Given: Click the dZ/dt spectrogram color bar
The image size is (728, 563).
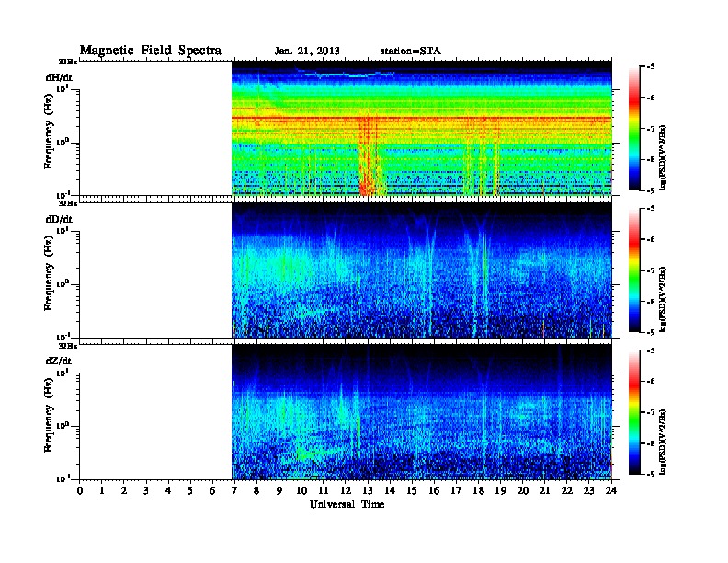Looking at the screenshot, I should [634, 412].
